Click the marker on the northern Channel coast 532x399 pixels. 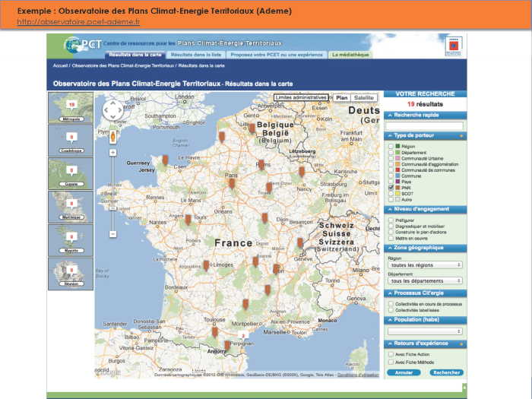coord(222,137)
